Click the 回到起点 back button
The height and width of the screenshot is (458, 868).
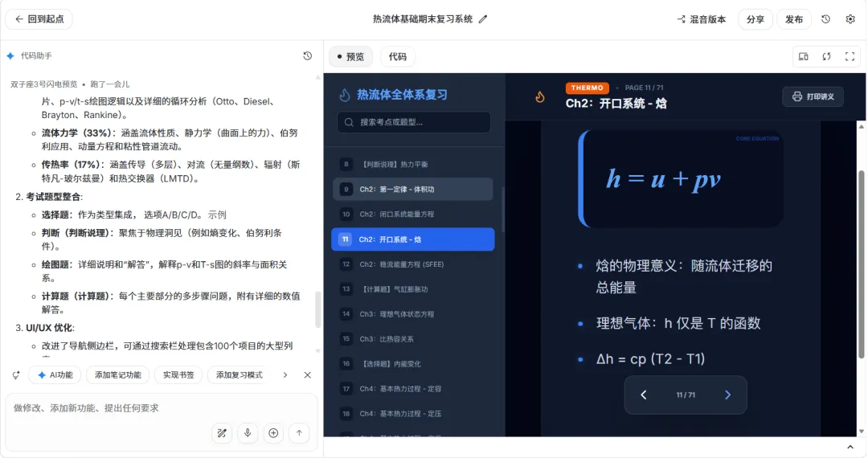(39, 18)
